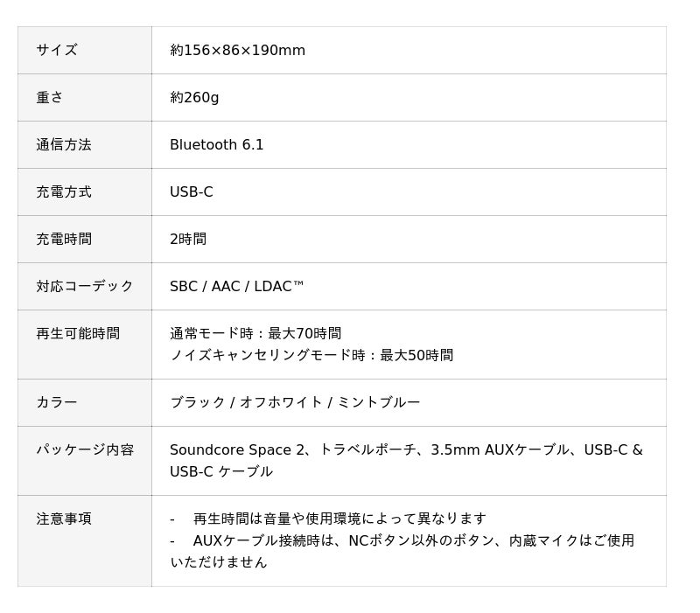Click the 充電方式 row label
The height and width of the screenshot is (613, 700).
[x=64, y=192]
